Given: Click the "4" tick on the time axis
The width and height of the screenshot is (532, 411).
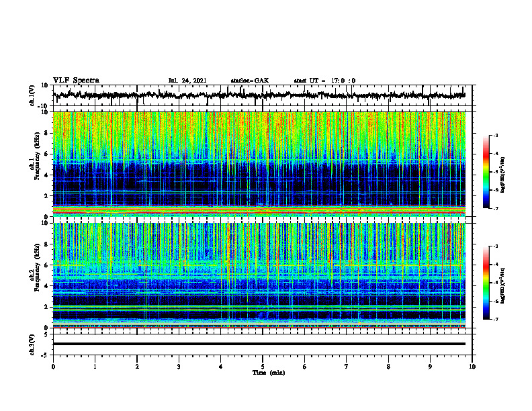Looking at the screenshot, I should click(221, 367).
